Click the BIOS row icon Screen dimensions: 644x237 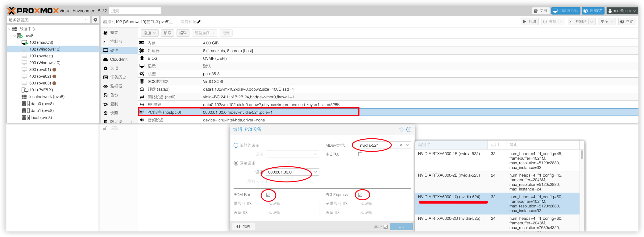pyautogui.click(x=142, y=58)
